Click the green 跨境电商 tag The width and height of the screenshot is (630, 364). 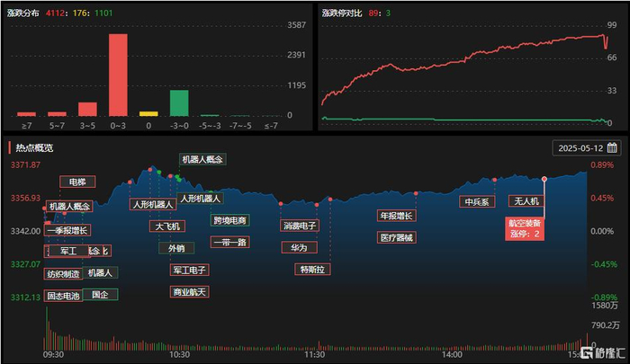pos(229,220)
